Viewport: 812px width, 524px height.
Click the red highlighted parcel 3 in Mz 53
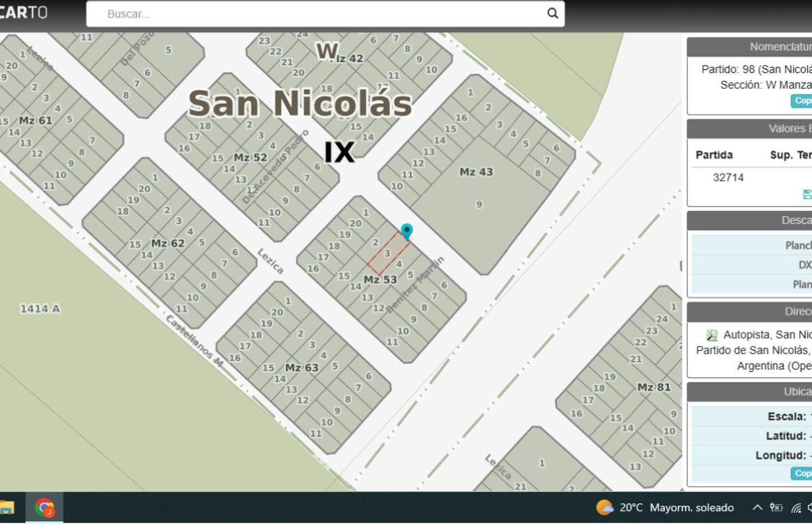click(x=388, y=253)
